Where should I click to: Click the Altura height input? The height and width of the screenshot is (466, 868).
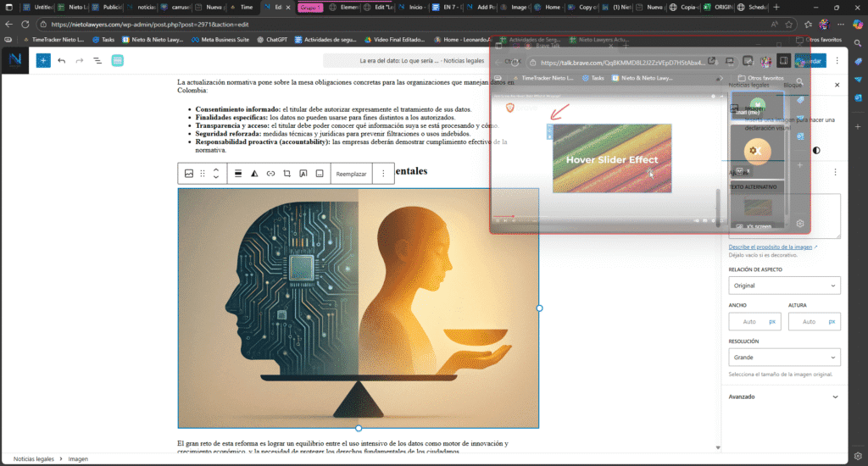click(x=808, y=322)
